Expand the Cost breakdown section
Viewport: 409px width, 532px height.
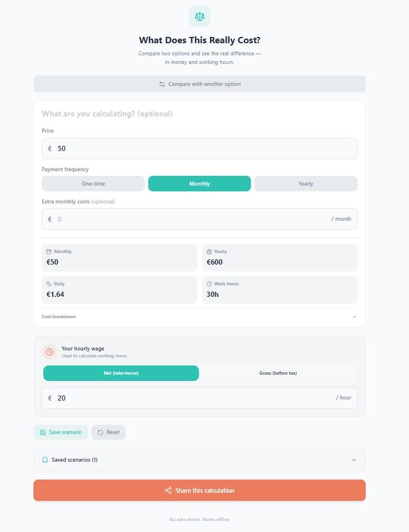click(x=199, y=316)
